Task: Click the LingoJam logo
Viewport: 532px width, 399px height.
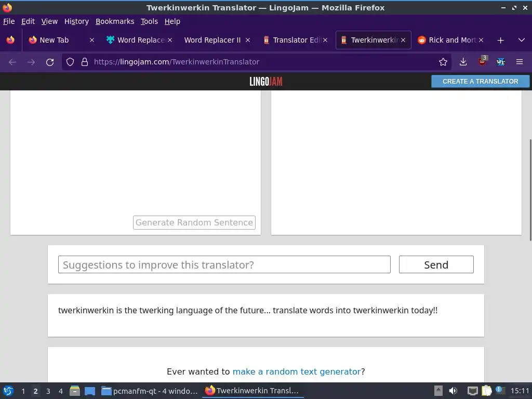Action: [x=266, y=82]
